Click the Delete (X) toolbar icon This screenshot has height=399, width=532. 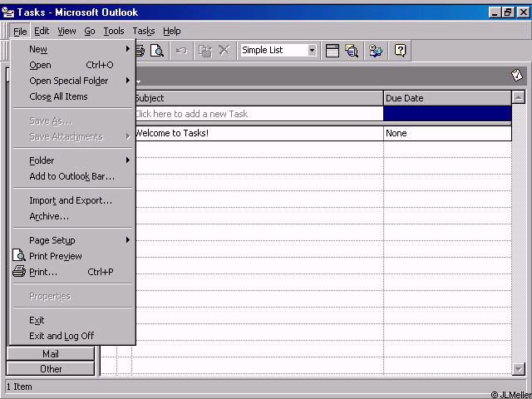224,51
